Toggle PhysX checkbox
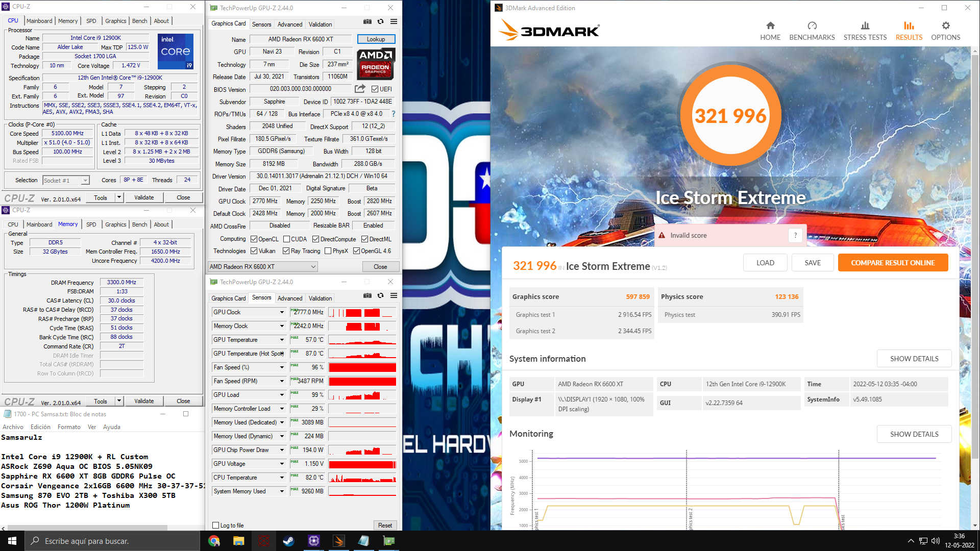The width and height of the screenshot is (980, 551). pos(328,251)
